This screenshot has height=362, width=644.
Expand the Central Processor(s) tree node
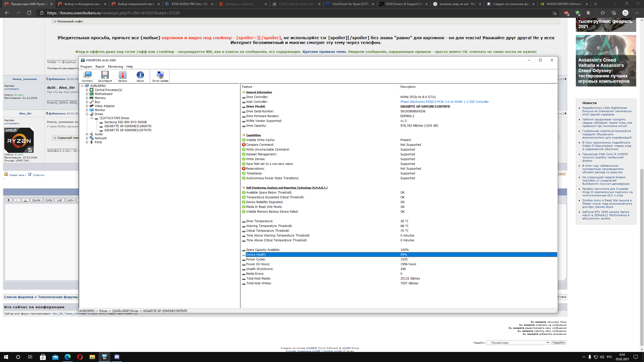tap(87, 90)
